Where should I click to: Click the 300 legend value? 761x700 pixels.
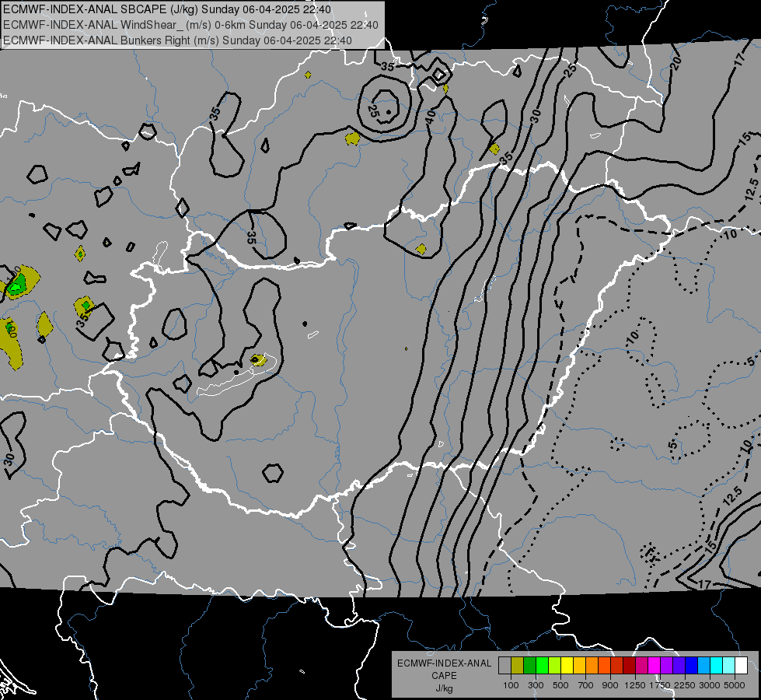pos(536,685)
